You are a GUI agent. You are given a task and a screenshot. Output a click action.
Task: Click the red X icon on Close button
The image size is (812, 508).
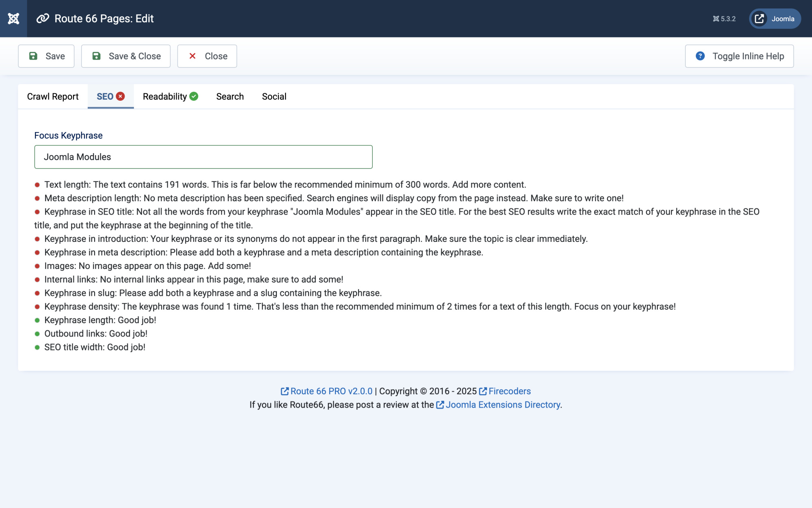pyautogui.click(x=192, y=56)
